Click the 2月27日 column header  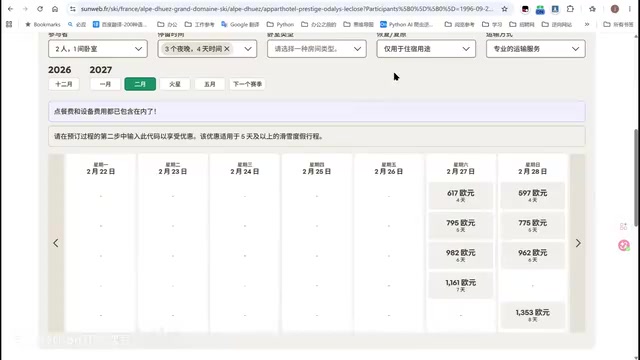[460, 169]
